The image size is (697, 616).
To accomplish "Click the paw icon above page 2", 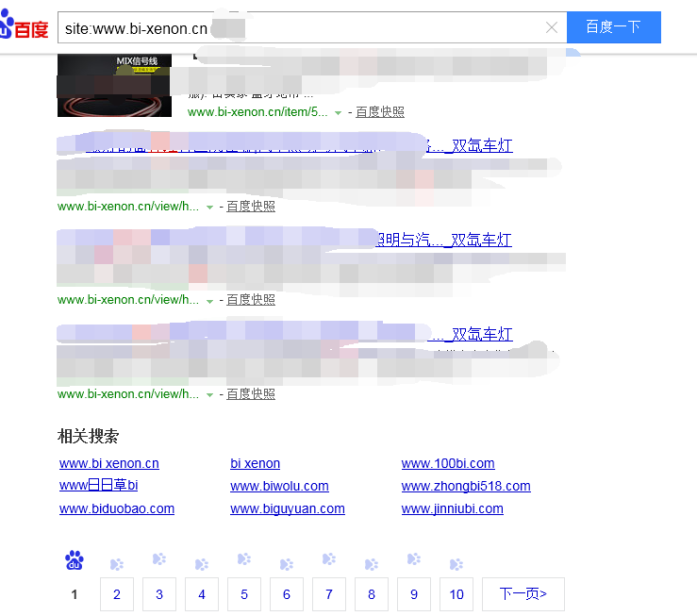I will click(x=117, y=564).
